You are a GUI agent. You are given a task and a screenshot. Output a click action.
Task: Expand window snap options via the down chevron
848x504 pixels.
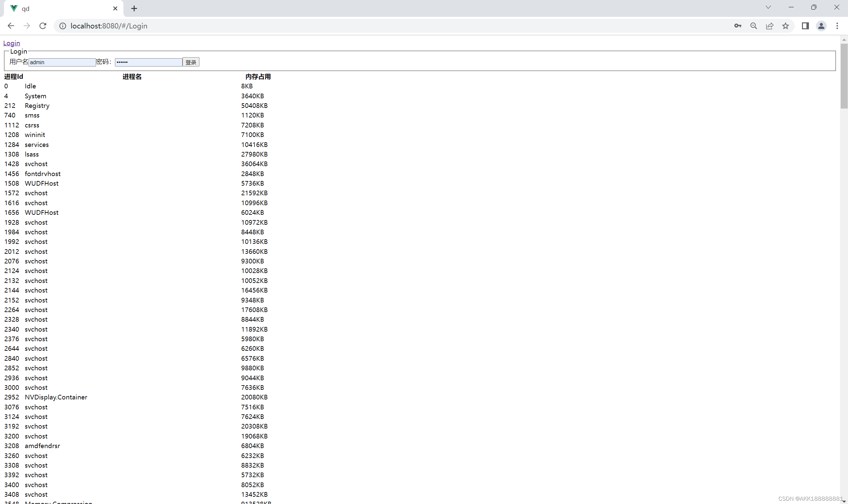pos(768,7)
